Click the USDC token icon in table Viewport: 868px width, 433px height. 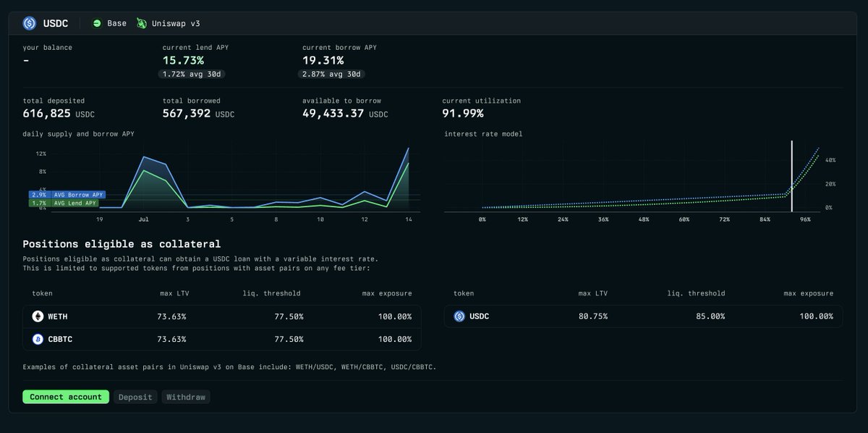(459, 316)
